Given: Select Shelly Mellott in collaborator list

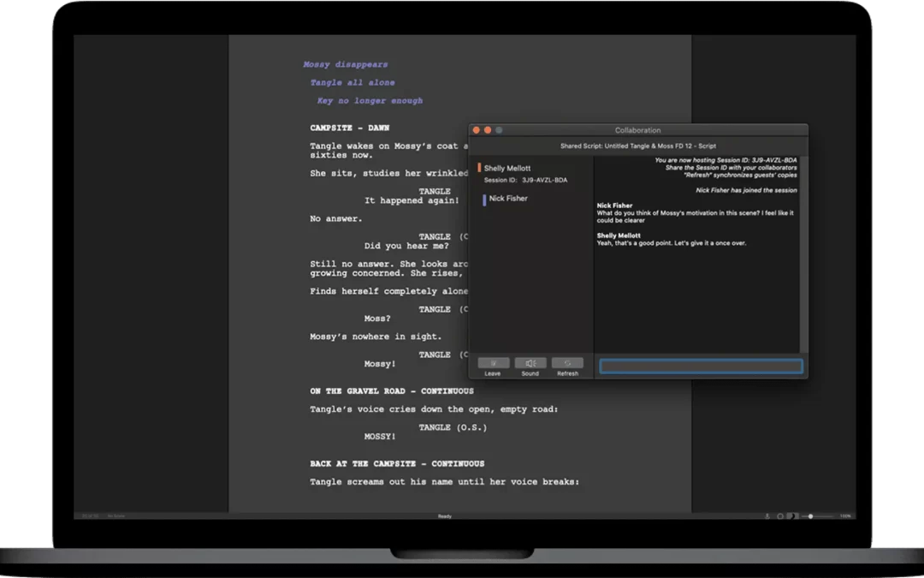Looking at the screenshot, I should point(506,169).
